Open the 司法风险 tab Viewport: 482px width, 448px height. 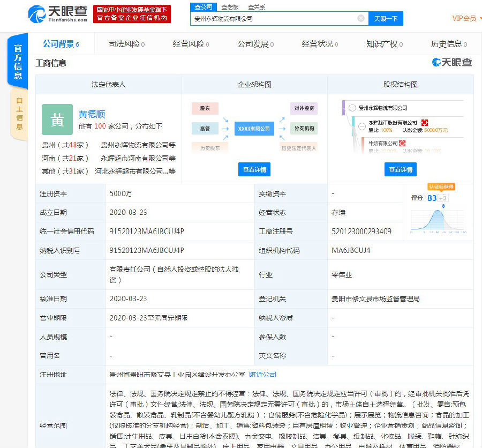(126, 44)
